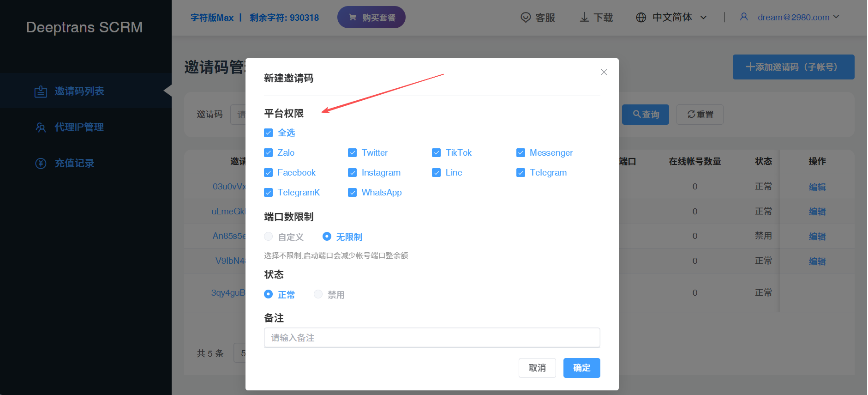
Task: Click 编辑 in the second table row
Action: (x=817, y=212)
